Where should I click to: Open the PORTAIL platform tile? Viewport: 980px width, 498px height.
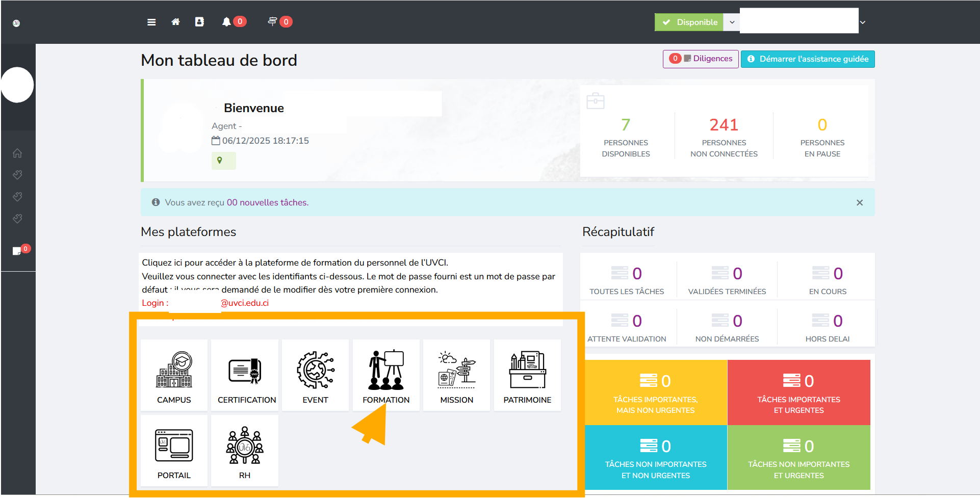pyautogui.click(x=174, y=451)
